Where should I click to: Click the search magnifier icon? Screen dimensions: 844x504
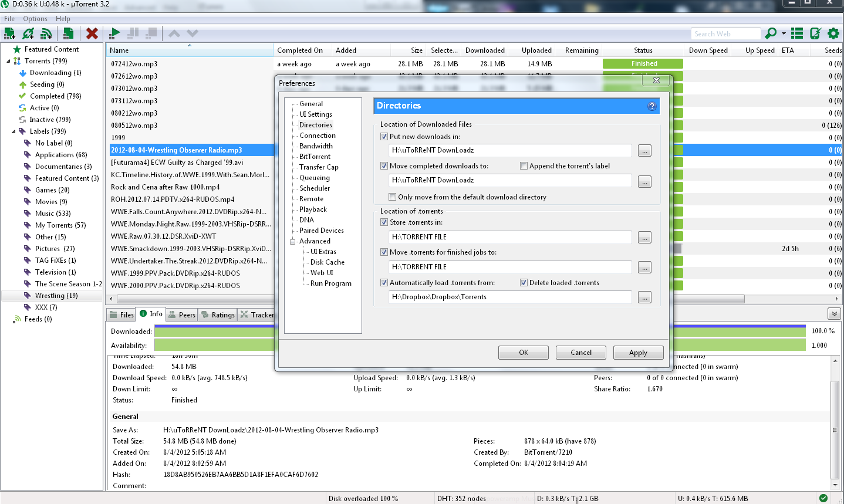click(771, 33)
